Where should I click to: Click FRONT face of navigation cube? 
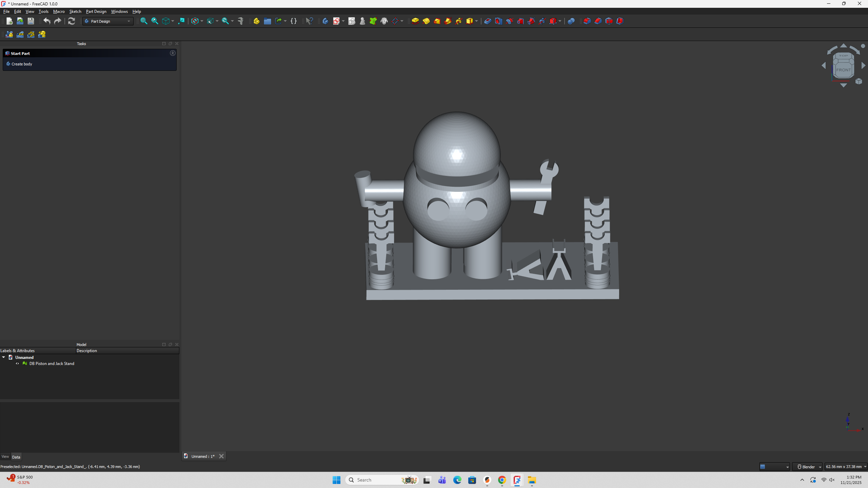tap(843, 70)
